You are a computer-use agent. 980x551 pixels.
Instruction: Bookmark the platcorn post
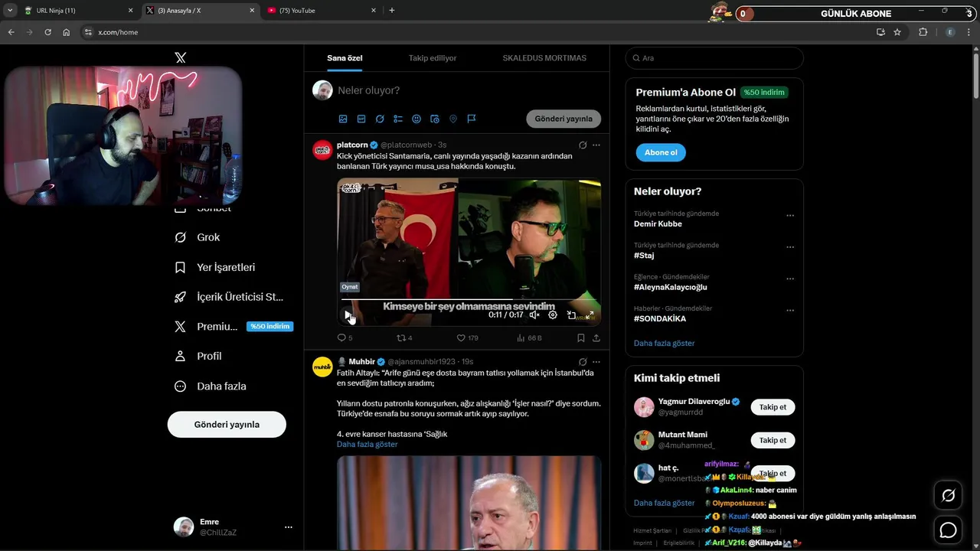[x=581, y=337]
